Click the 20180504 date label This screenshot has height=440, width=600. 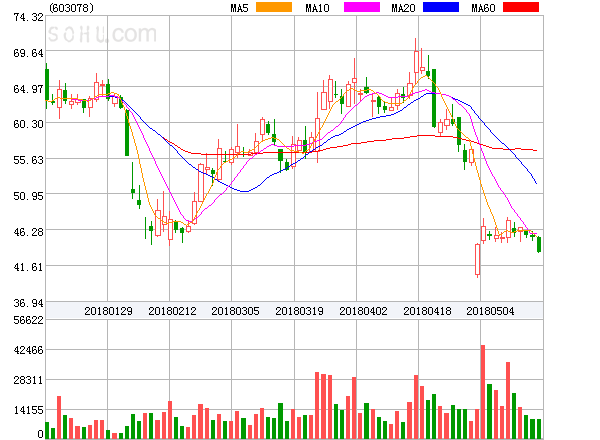[x=490, y=311]
